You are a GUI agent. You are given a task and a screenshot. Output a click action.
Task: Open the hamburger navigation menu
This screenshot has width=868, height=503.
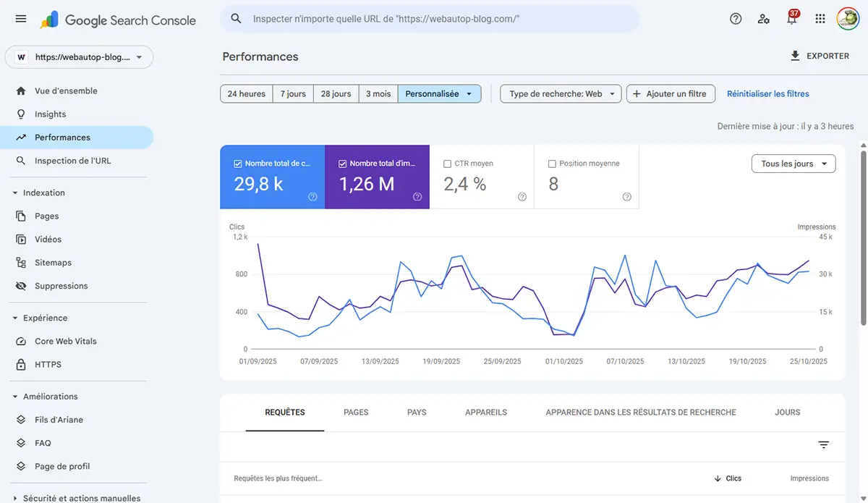(20, 20)
